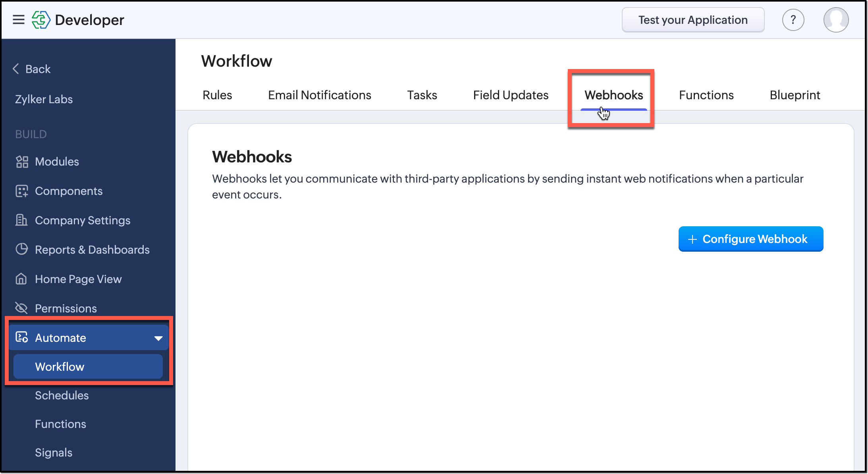Click the Components icon in sidebar
Screen dimensions: 868x474
click(22, 191)
